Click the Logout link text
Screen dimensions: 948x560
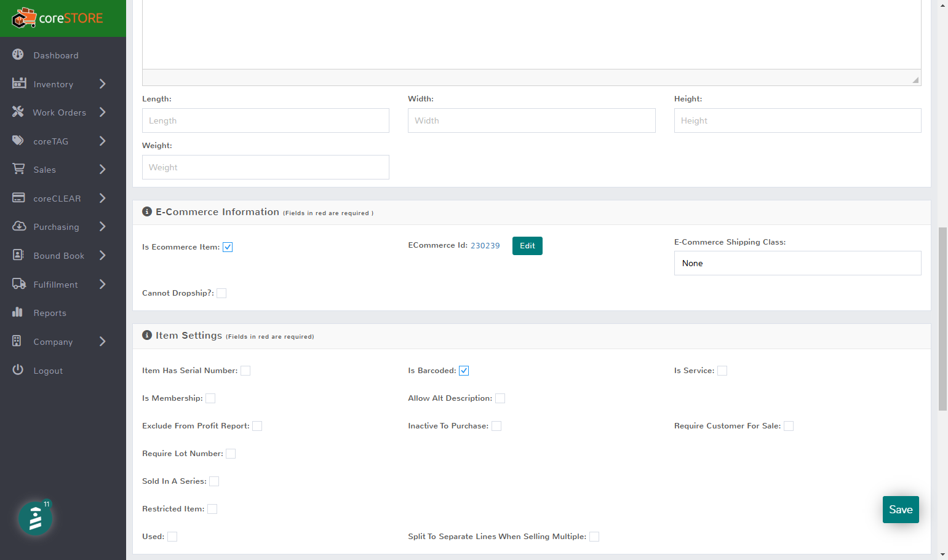click(48, 371)
